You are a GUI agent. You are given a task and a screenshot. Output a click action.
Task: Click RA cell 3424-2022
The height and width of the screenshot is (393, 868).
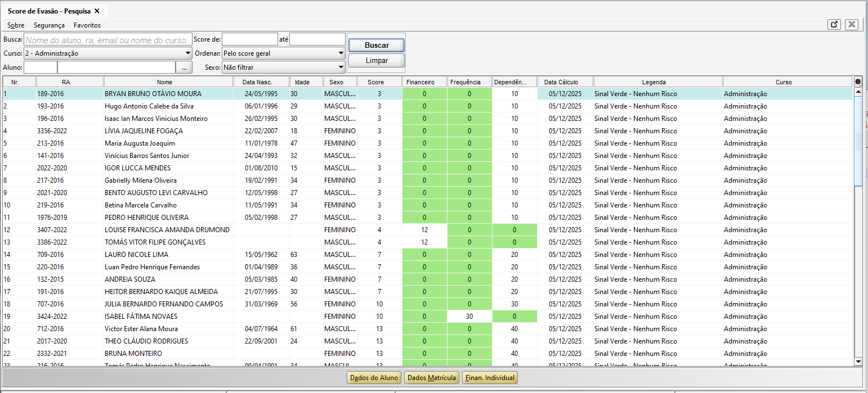[x=70, y=317]
